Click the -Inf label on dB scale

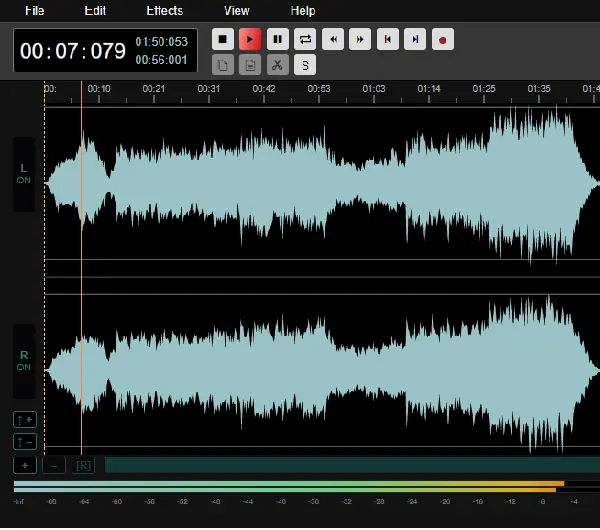(18, 502)
